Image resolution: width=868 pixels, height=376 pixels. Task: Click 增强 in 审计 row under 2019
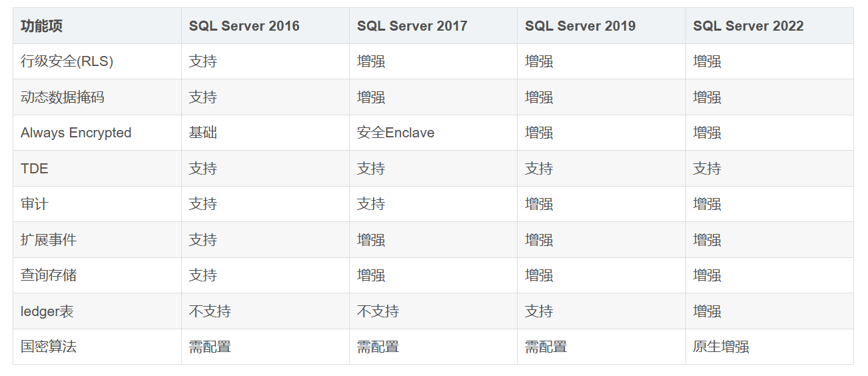coord(539,204)
